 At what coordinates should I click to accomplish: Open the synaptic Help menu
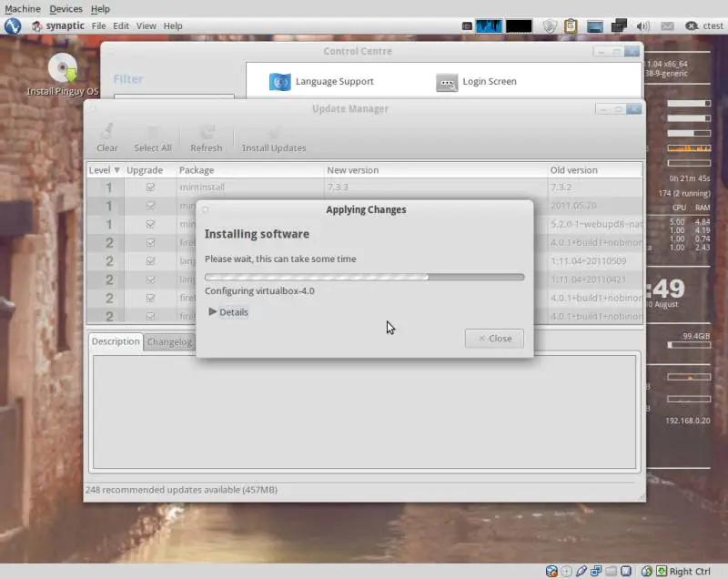point(173,26)
